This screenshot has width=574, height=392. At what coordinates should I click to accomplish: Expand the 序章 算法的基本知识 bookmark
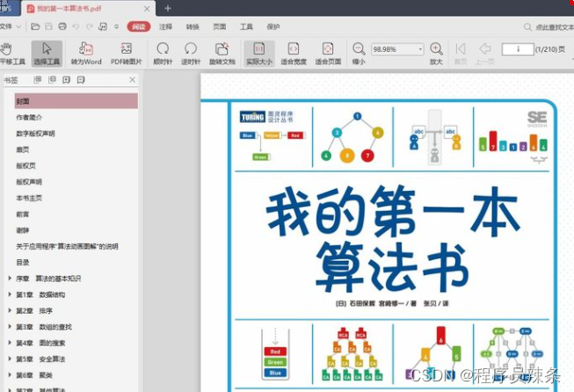click(10, 279)
